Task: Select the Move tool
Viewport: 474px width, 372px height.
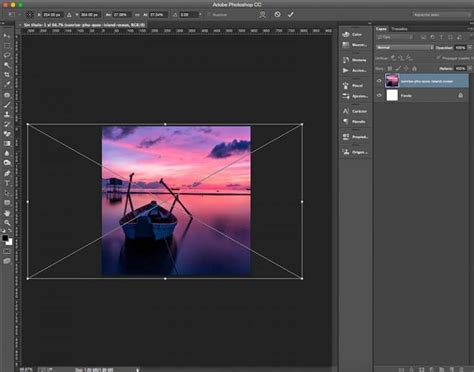Action: coord(7,36)
